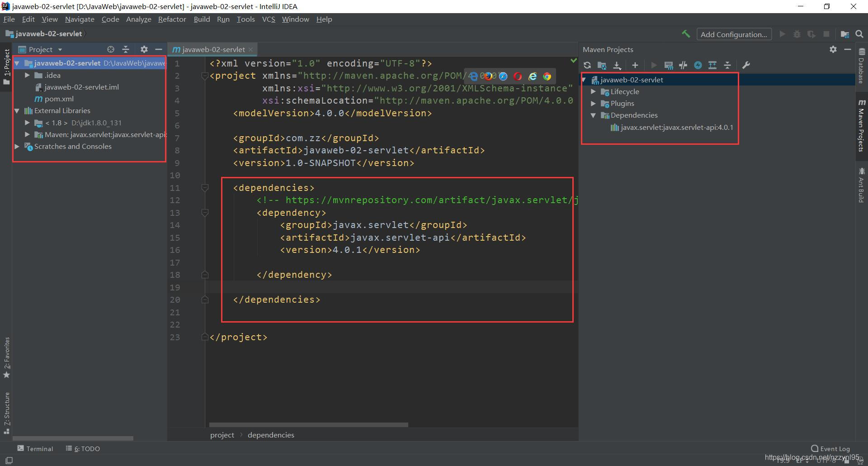Open Maven Projects panel gear options
Image resolution: width=868 pixels, height=466 pixels.
tap(833, 49)
